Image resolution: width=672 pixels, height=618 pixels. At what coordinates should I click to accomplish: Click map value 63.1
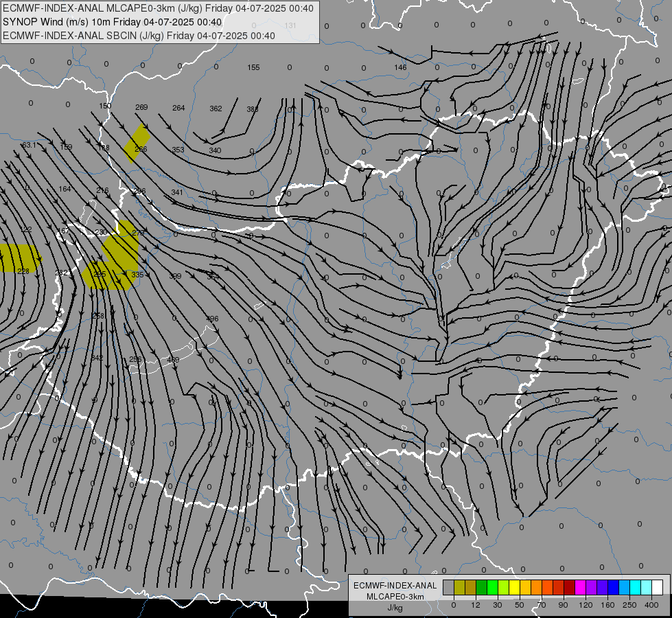[29, 145]
